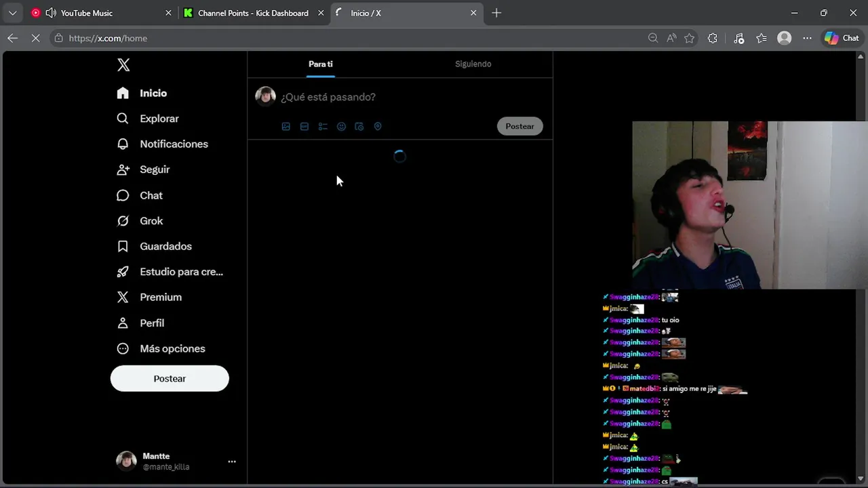Close the Channel Points tab
Viewport: 868px width, 488px height.
321,13
